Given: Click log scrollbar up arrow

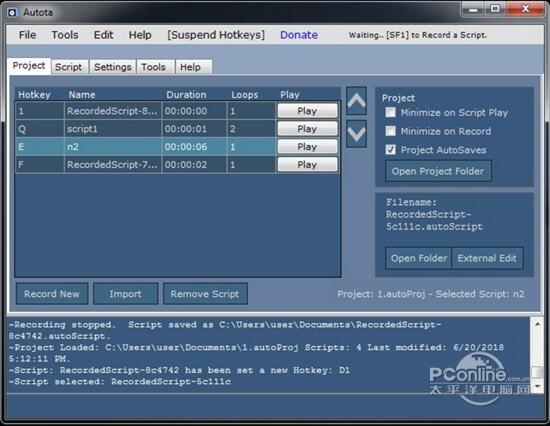Looking at the screenshot, I should tap(537, 325).
